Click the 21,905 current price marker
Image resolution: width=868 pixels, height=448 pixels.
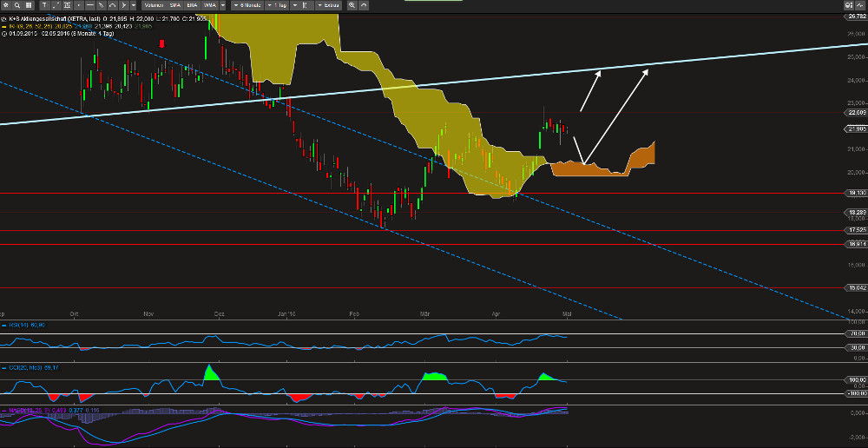[x=857, y=129]
